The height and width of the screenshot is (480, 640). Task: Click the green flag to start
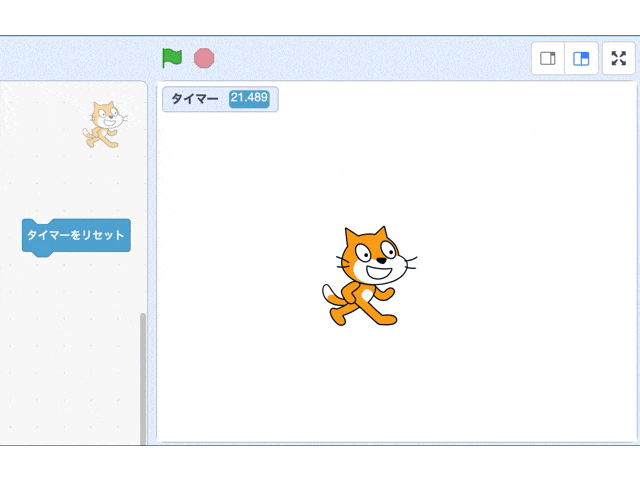coord(172,58)
